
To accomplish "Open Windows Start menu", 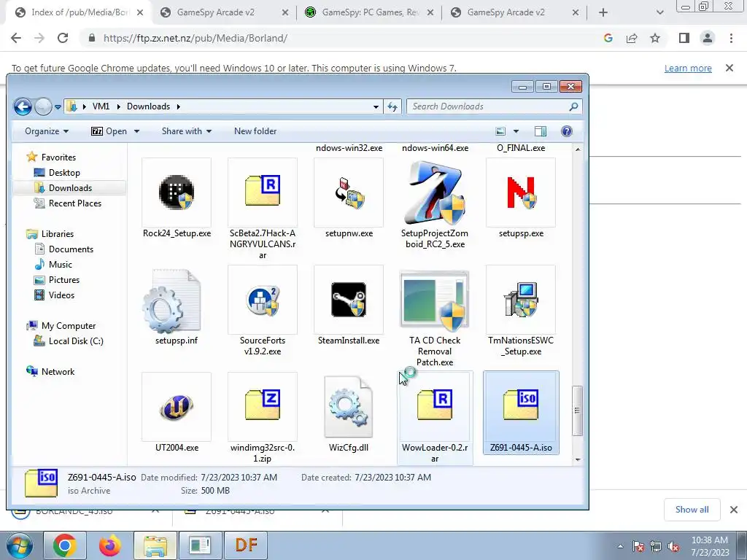I will 20,545.
